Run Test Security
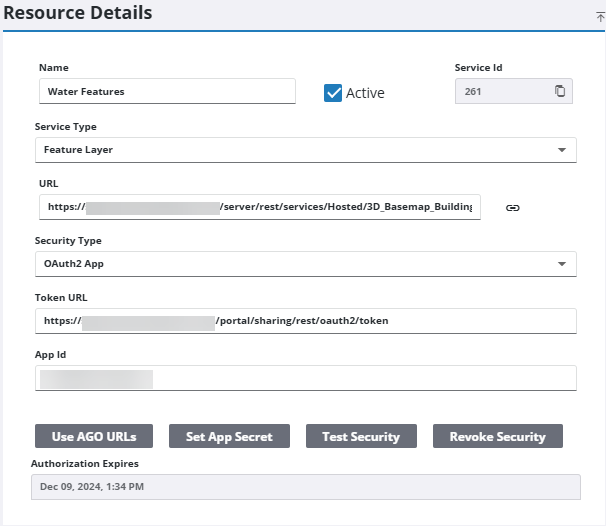 [361, 436]
